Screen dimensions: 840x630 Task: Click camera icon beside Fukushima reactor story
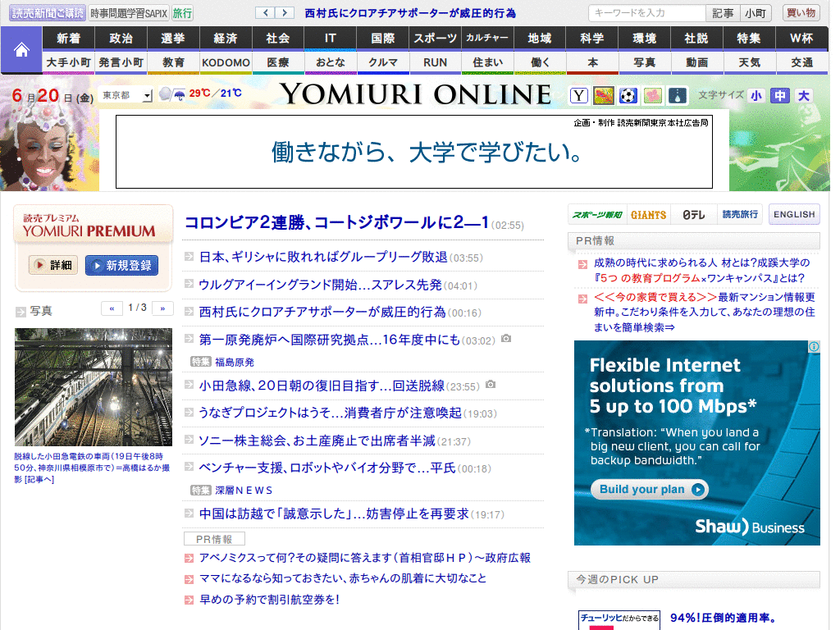coord(505,339)
